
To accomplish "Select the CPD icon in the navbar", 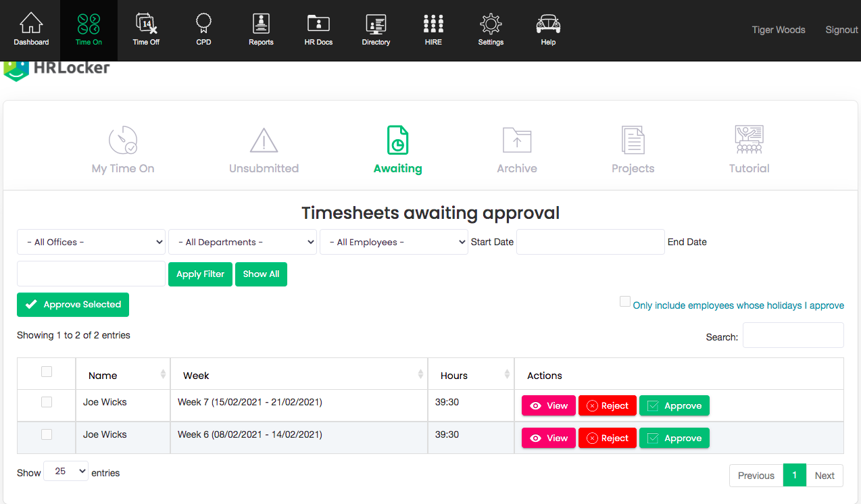I will (x=203, y=30).
